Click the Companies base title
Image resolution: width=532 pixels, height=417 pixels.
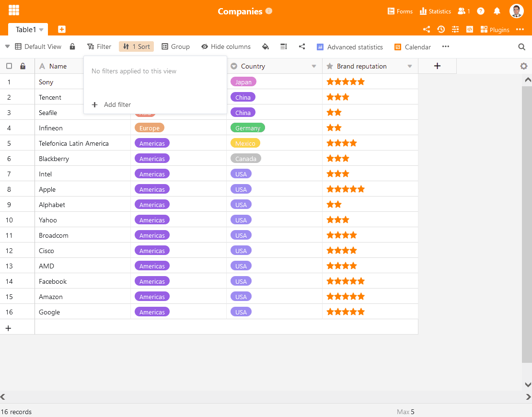point(240,11)
